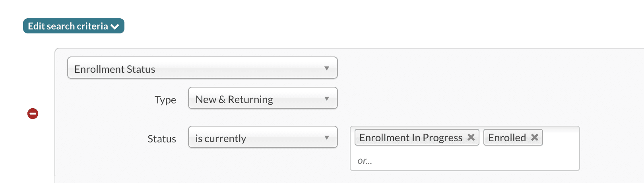Click the 'is currently' dropdown arrow

pos(327,138)
